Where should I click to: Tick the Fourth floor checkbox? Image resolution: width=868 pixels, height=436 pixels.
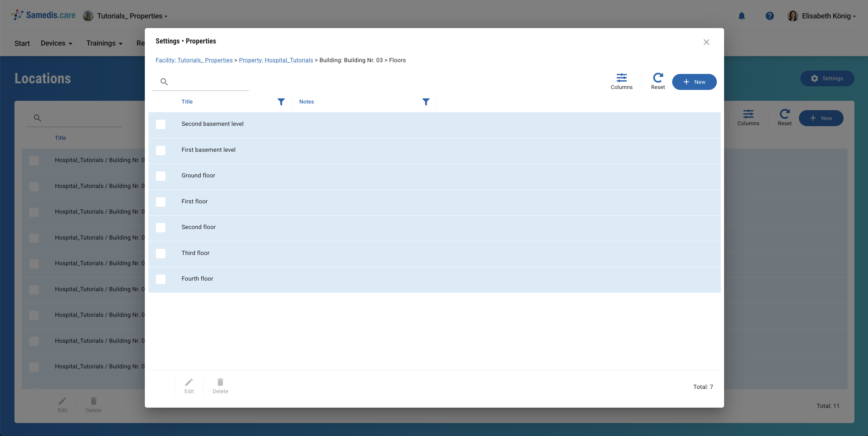click(x=161, y=279)
